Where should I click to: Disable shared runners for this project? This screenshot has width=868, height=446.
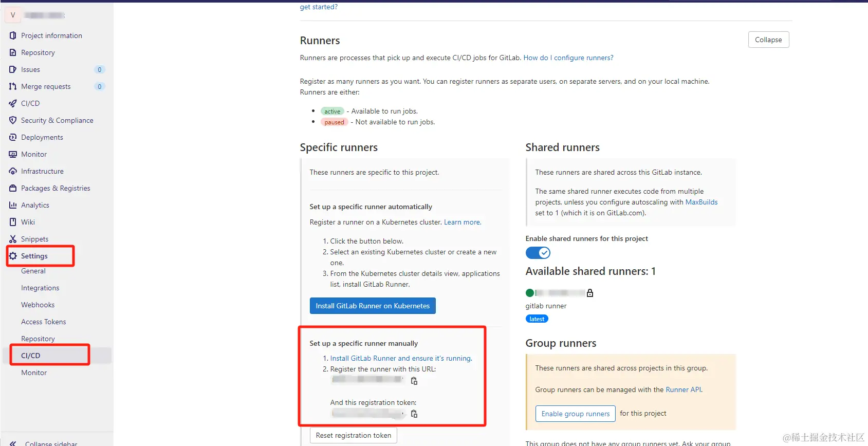point(538,253)
